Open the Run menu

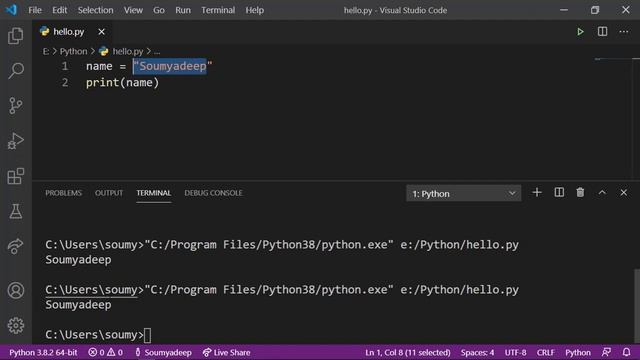coord(182,10)
